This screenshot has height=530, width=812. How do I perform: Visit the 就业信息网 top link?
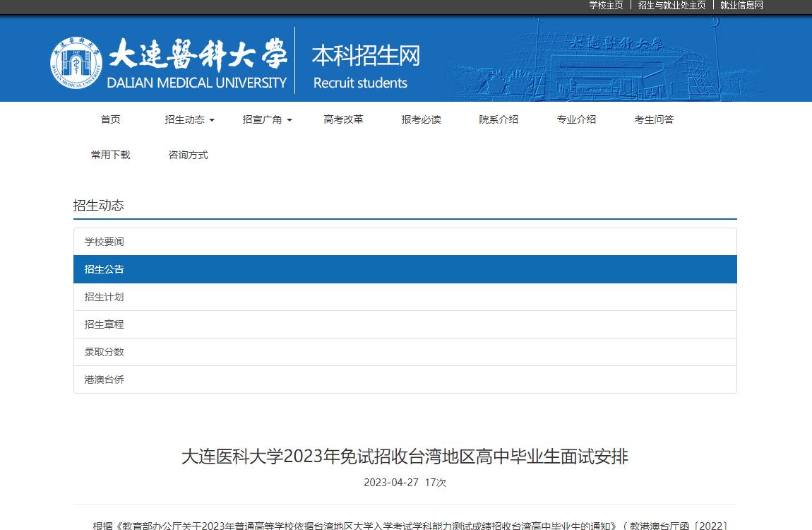(741, 5)
